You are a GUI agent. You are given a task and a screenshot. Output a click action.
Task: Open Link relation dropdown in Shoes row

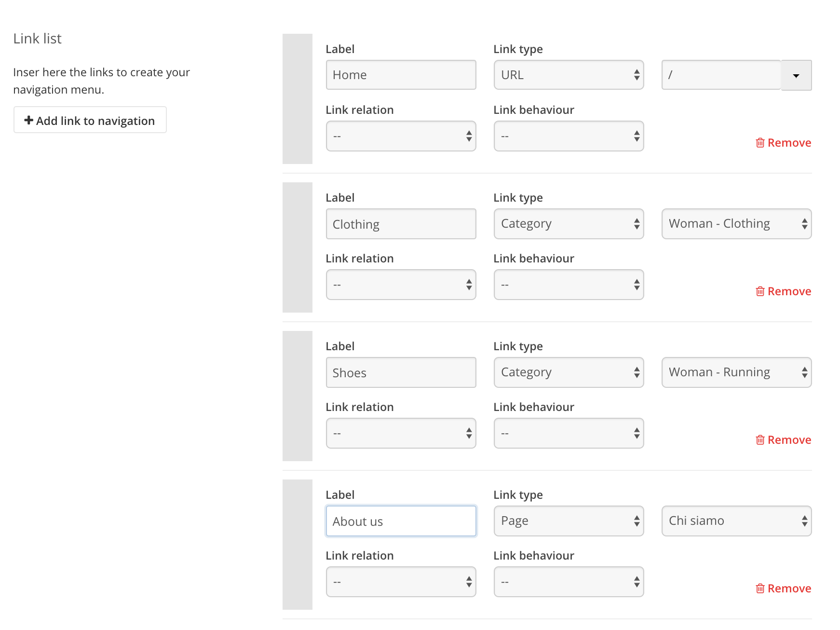pos(401,433)
